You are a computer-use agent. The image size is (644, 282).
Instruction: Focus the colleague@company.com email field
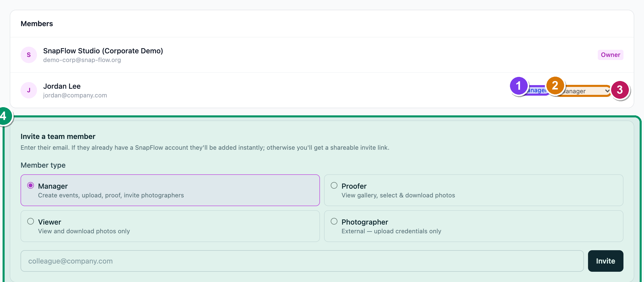302,261
